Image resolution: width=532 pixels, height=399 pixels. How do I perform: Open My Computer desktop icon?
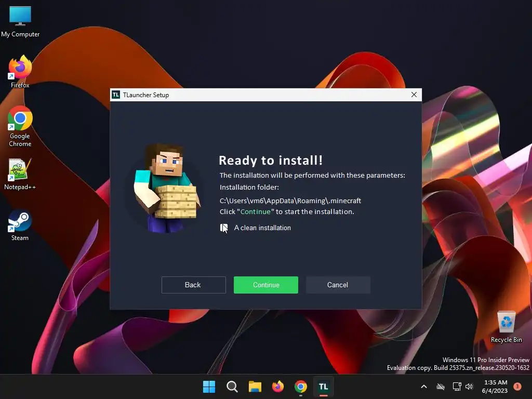pyautogui.click(x=20, y=21)
